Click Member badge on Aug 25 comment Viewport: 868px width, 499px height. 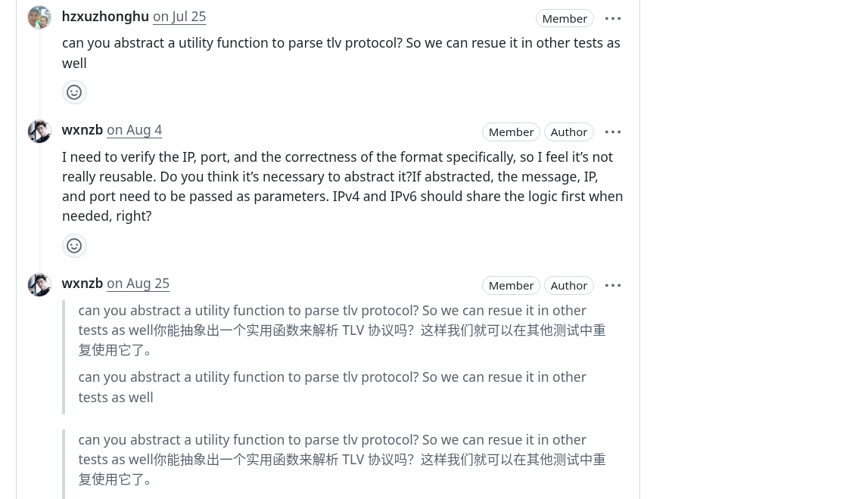pyautogui.click(x=511, y=285)
